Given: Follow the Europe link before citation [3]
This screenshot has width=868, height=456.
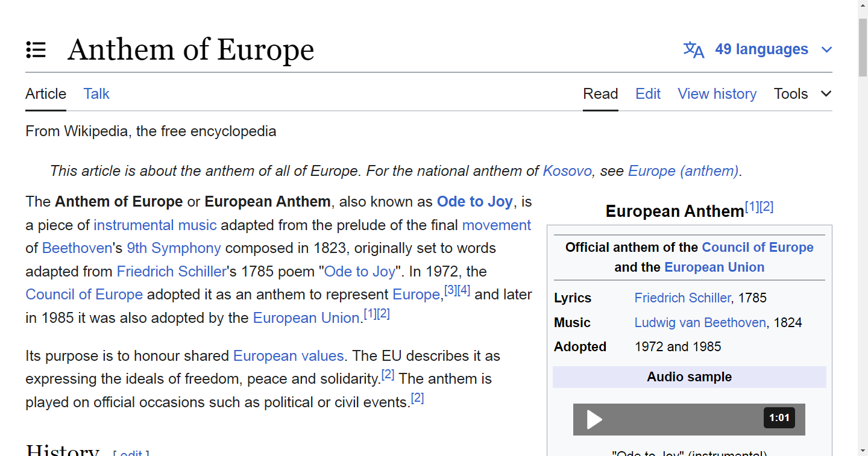Looking at the screenshot, I should (417, 295).
